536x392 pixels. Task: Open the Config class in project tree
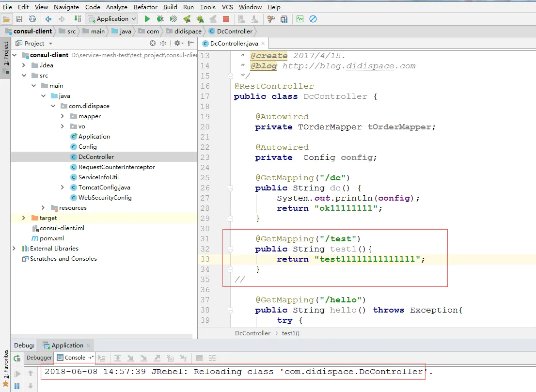[x=87, y=147]
